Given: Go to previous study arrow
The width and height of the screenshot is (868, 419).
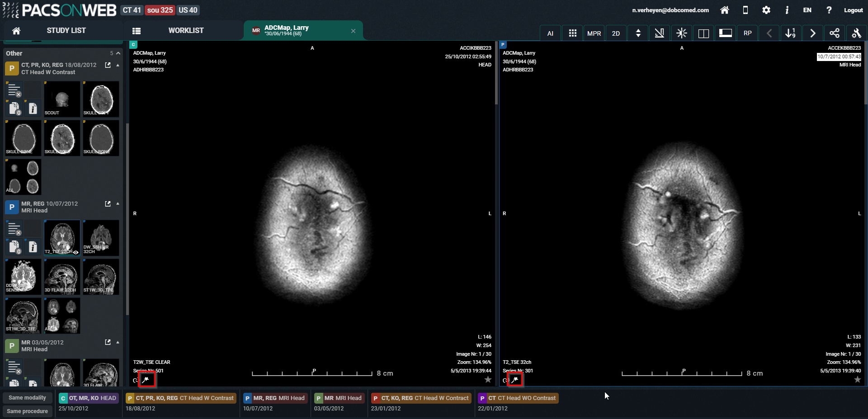Looking at the screenshot, I should [x=769, y=33].
